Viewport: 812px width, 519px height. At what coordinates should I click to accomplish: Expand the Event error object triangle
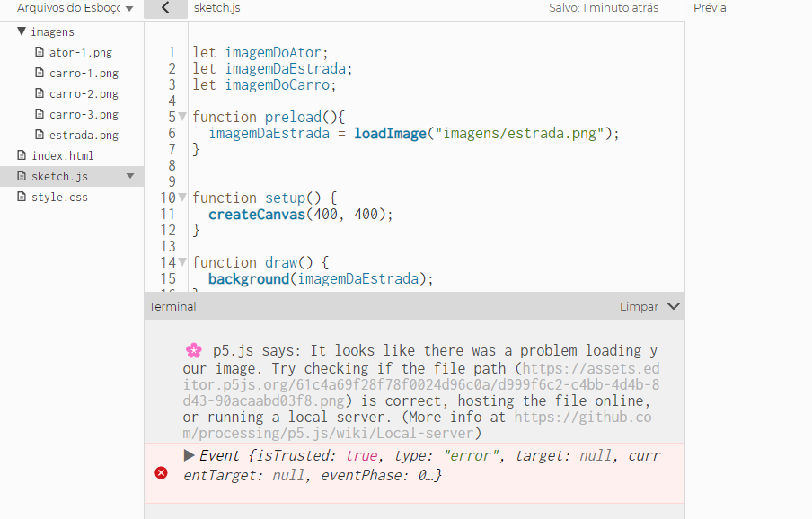[x=189, y=455]
